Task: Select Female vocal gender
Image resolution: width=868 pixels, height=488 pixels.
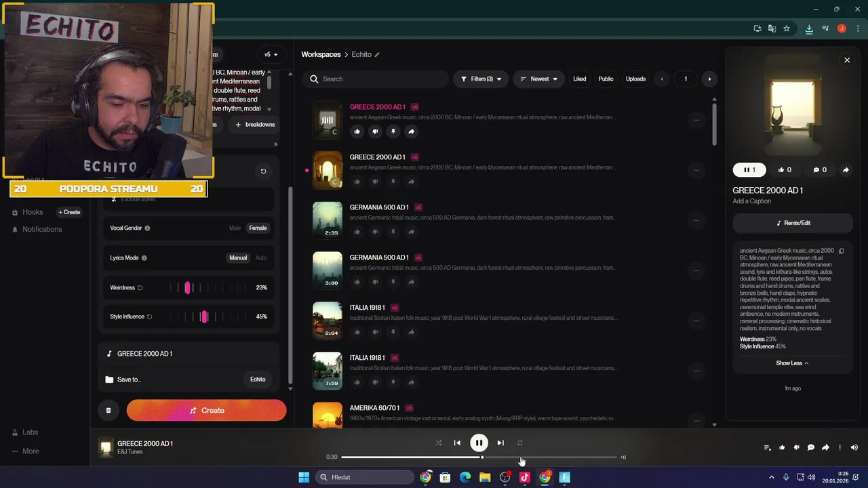Action: click(258, 228)
